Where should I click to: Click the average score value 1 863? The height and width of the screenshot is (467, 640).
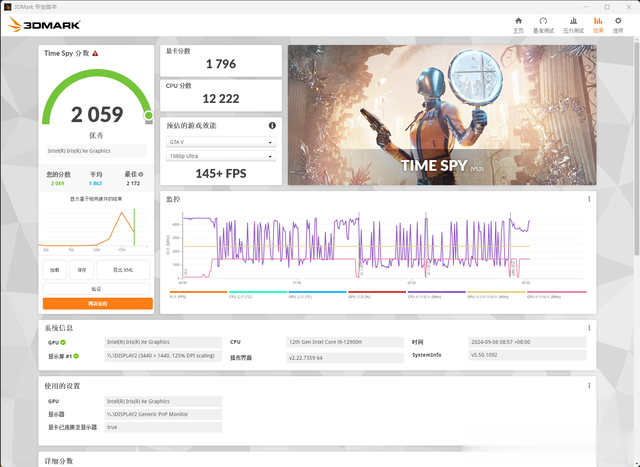(96, 183)
